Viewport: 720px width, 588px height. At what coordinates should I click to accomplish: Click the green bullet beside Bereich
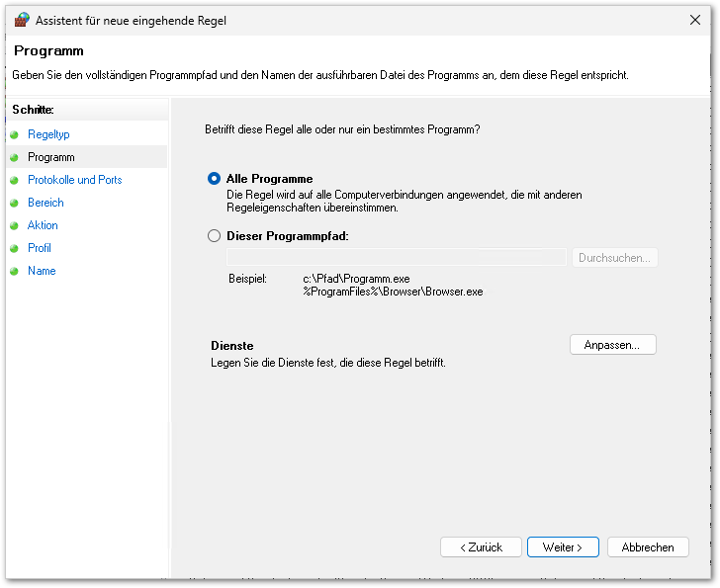(14, 203)
